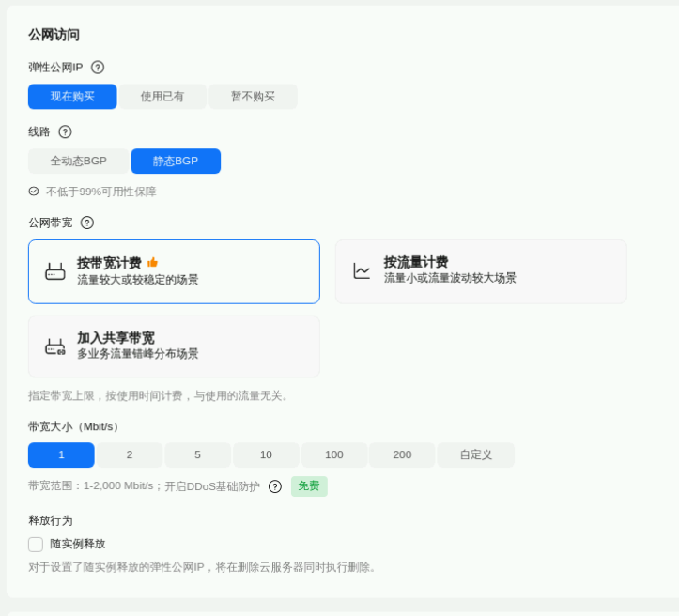The height and width of the screenshot is (616, 679).
Task: Select 加入共享带宽 card
Action: click(174, 346)
